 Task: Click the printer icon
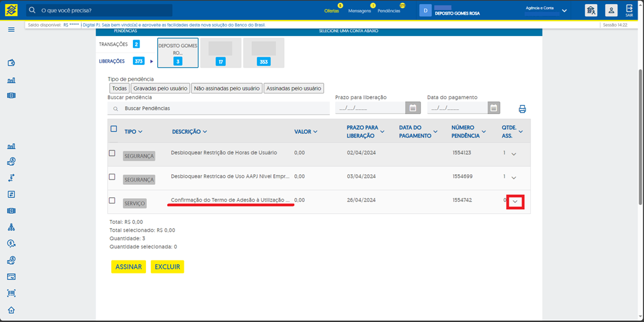click(x=522, y=109)
